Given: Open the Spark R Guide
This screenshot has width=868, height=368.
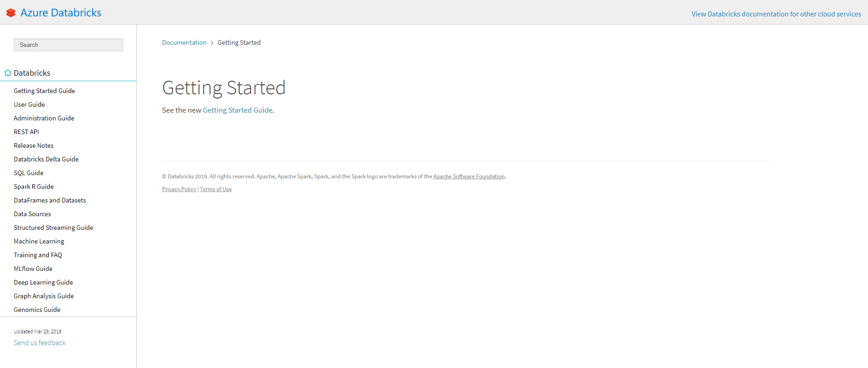Looking at the screenshot, I should pos(34,187).
